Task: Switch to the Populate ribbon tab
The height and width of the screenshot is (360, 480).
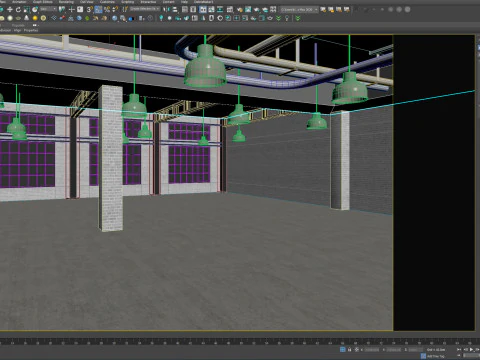Action: click(18, 25)
